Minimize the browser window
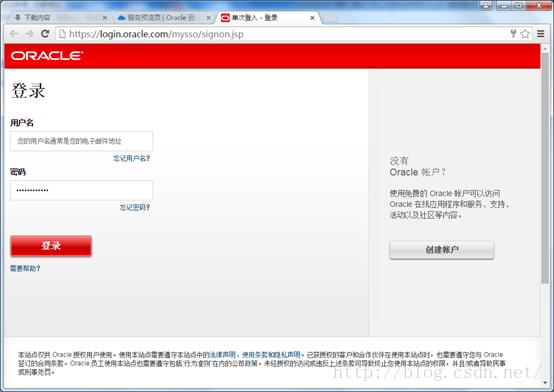This screenshot has width=554, height=392. pos(504,5)
